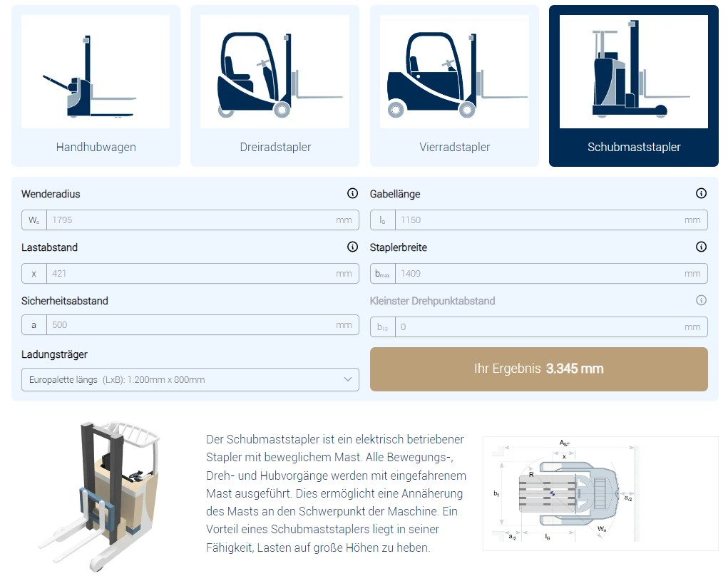Click the Schubmaststapler reach truck illustration
The image size is (728, 581).
click(x=634, y=71)
